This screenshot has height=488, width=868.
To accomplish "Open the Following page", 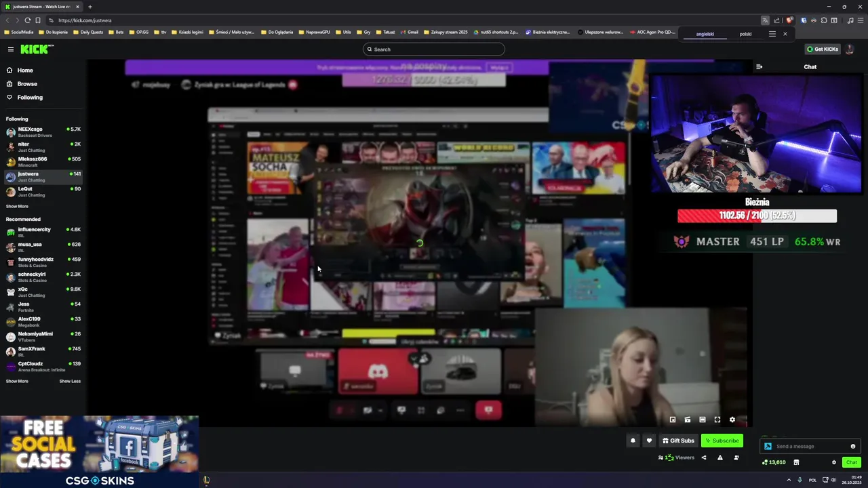I will [x=30, y=98].
